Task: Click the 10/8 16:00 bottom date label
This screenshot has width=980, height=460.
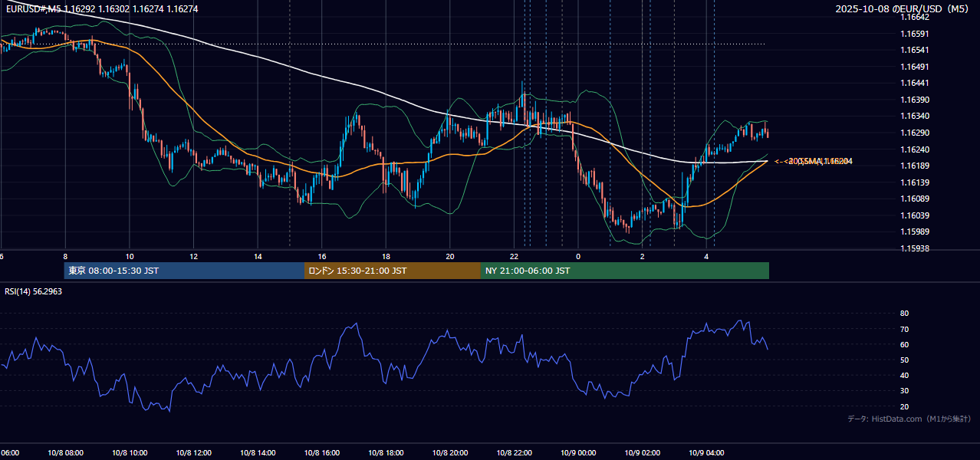Action: [322, 453]
